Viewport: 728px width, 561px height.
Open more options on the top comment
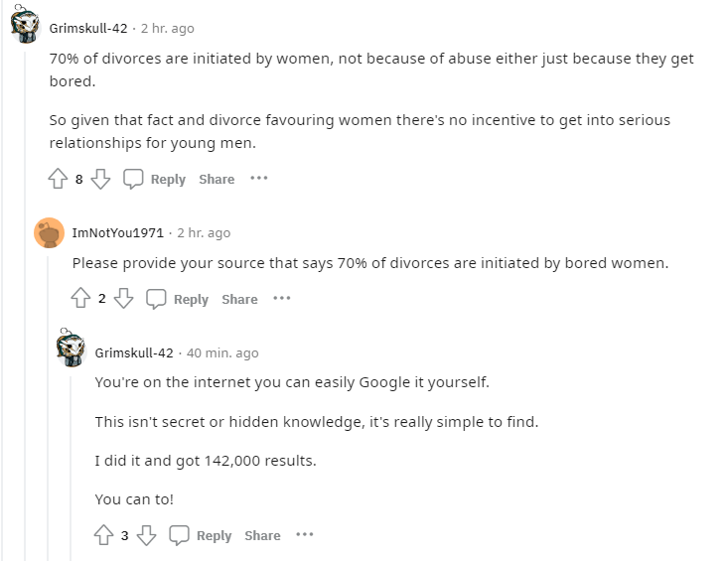coord(258,178)
